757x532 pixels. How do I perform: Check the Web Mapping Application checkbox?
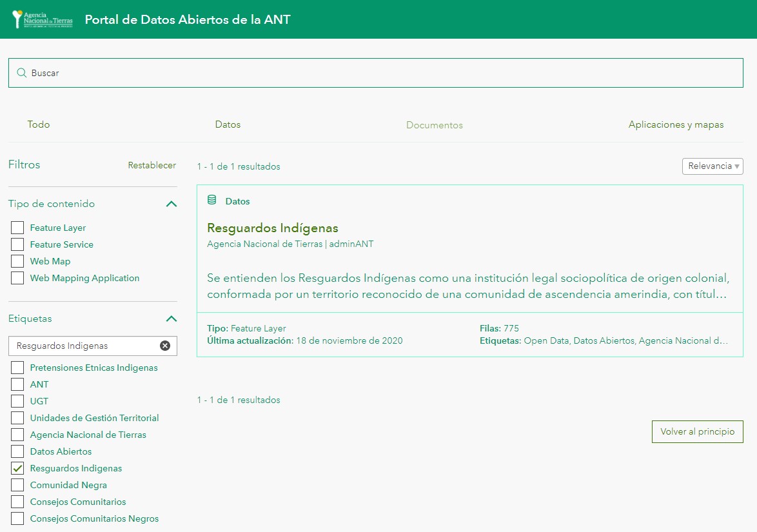[17, 278]
